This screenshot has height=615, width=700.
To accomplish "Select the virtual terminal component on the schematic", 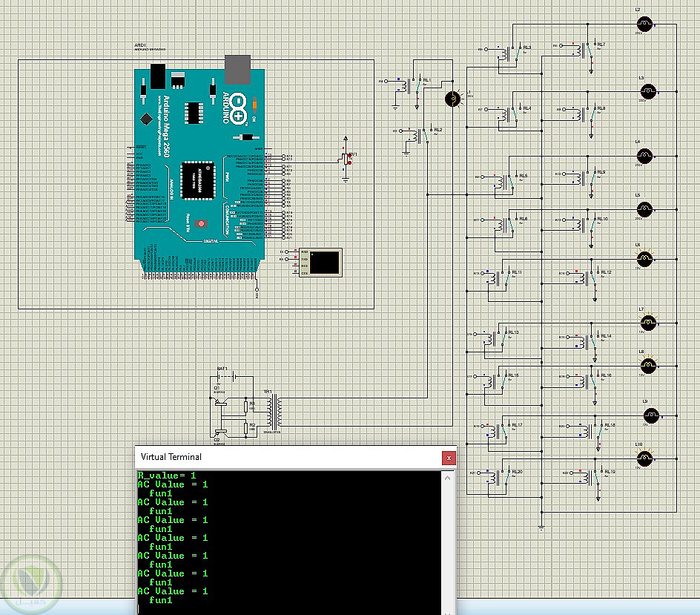I will [x=321, y=263].
